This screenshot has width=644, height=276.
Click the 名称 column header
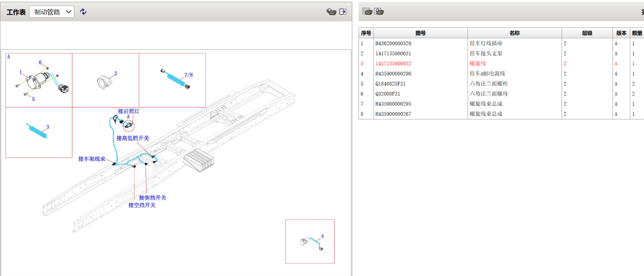tap(514, 33)
